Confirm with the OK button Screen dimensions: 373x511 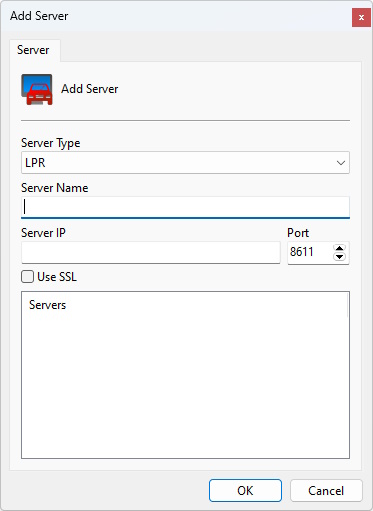(x=245, y=491)
